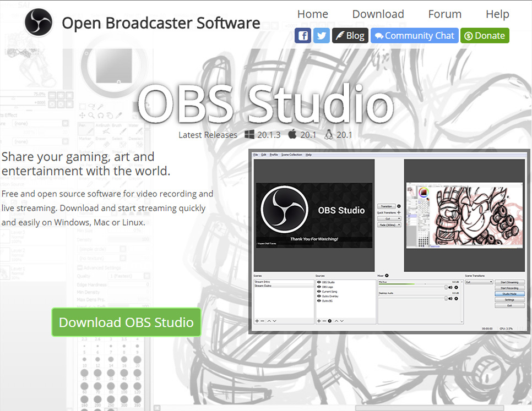532x411 pixels.
Task: Click the Start Recording button
Action: coord(509,288)
